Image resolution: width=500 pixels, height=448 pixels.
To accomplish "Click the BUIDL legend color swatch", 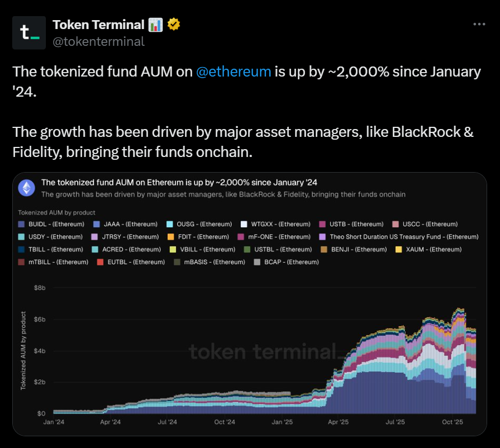I will [21, 224].
